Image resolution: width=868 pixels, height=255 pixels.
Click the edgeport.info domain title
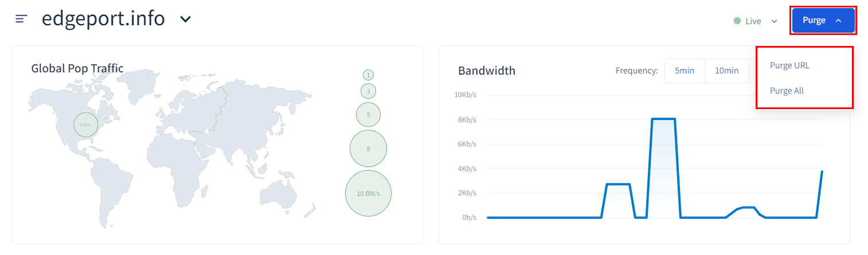[x=103, y=19]
